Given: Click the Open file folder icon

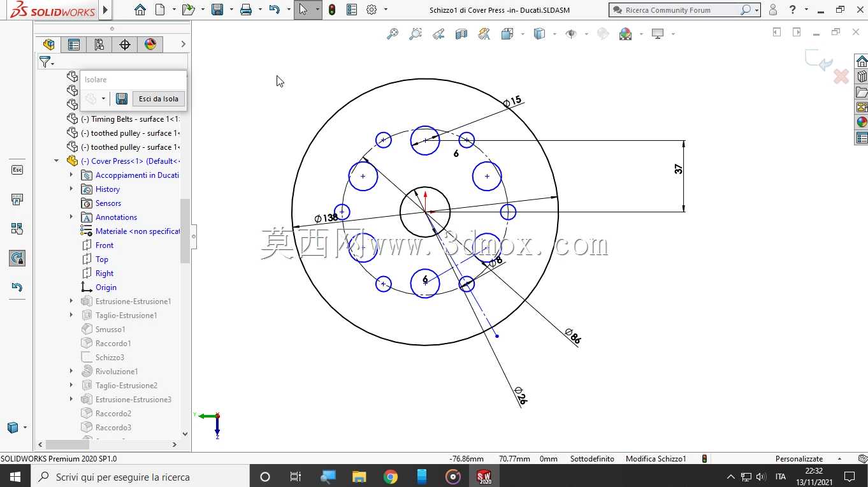Looking at the screenshot, I should pos(188,10).
